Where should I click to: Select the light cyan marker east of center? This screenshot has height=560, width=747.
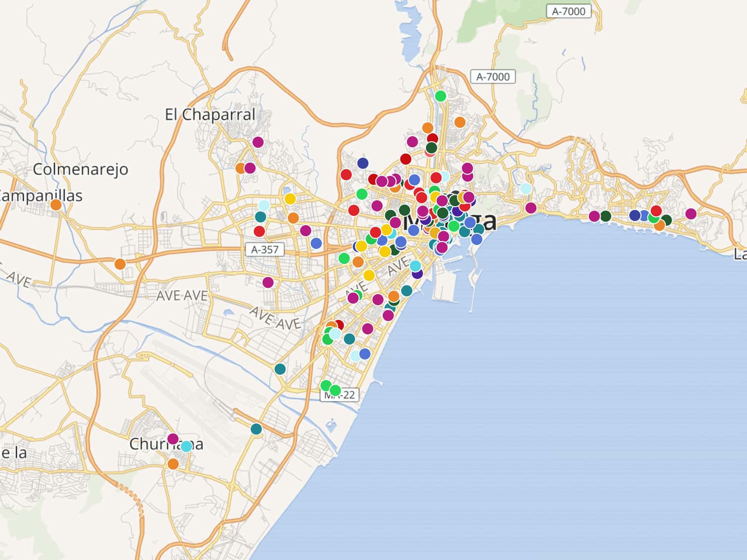(x=525, y=189)
